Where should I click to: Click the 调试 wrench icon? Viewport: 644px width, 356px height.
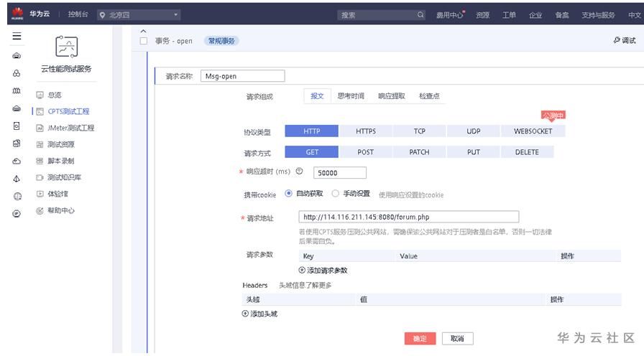coord(617,40)
